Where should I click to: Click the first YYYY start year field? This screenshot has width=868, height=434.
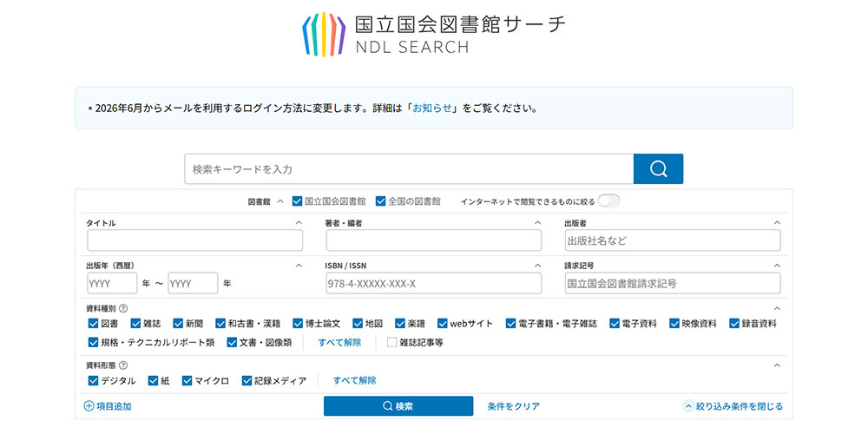click(x=112, y=284)
